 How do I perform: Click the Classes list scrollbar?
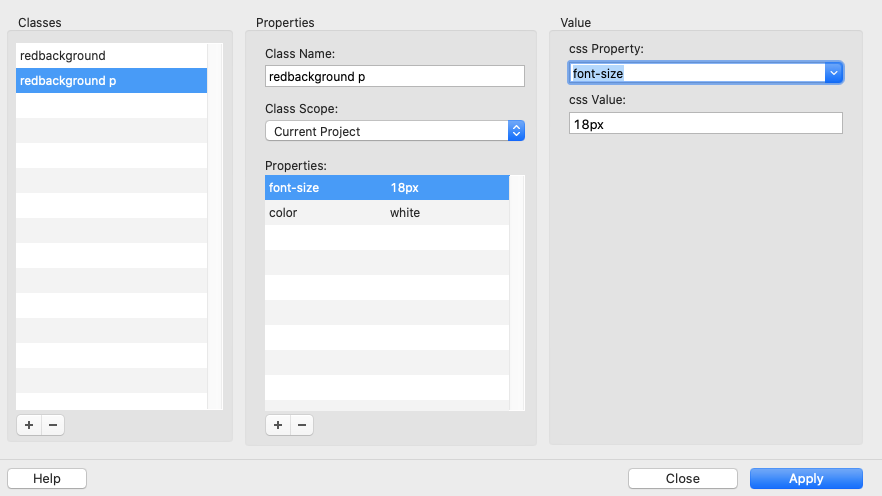point(215,225)
